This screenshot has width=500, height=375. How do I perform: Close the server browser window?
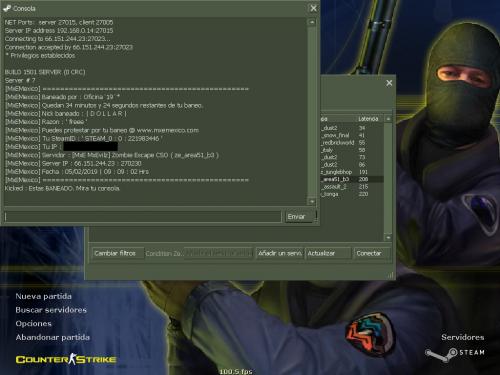pyautogui.click(x=389, y=83)
